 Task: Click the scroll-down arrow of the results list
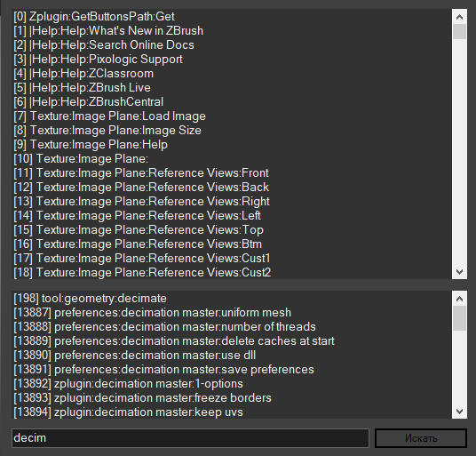[459, 411]
